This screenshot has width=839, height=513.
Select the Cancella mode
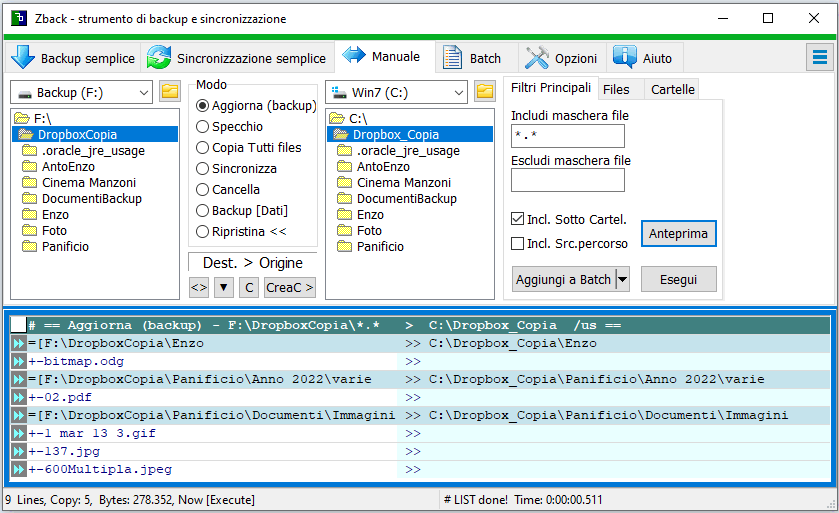[x=228, y=189]
